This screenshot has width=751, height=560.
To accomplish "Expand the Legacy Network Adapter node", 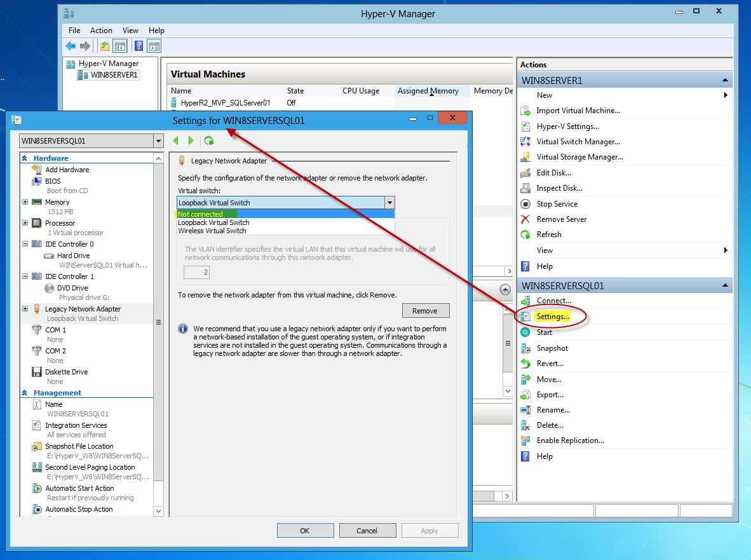I will 25,308.
